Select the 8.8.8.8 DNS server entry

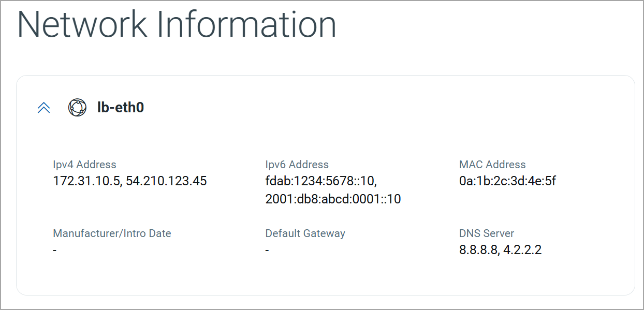click(479, 250)
